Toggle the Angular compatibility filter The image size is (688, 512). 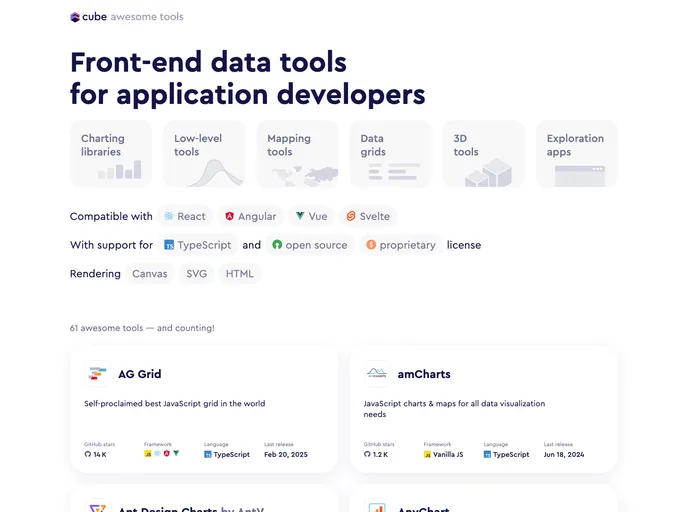[x=251, y=216]
